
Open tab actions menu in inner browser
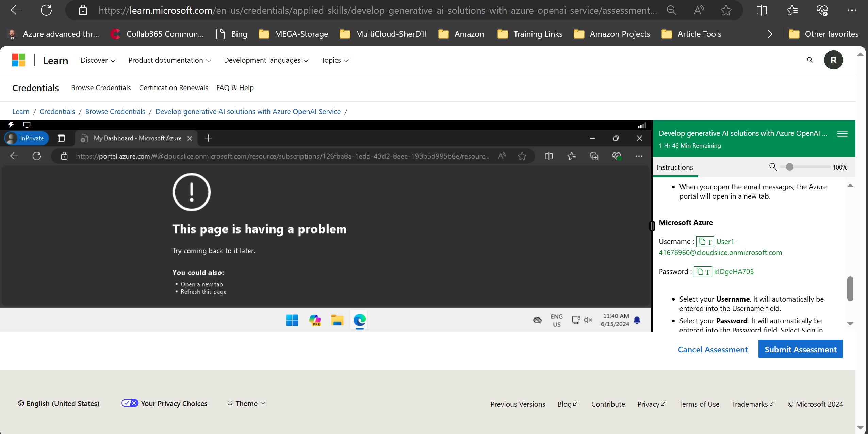(x=61, y=138)
